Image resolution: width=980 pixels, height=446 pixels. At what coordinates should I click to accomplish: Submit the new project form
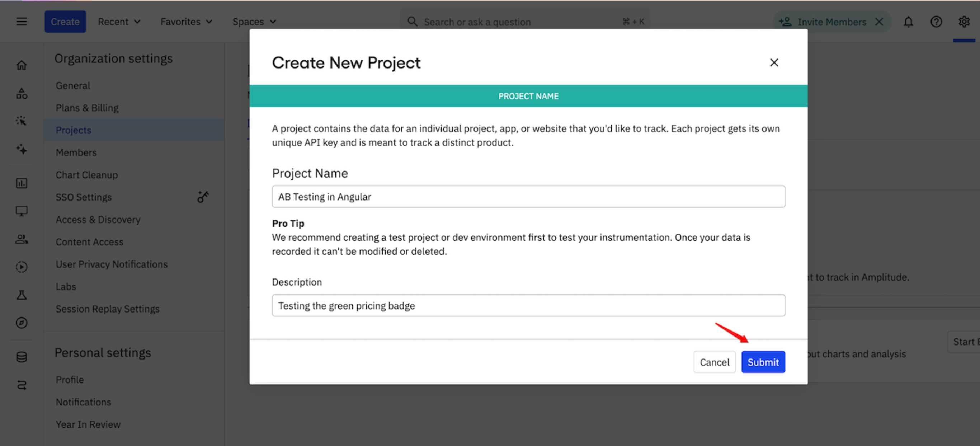pos(763,362)
